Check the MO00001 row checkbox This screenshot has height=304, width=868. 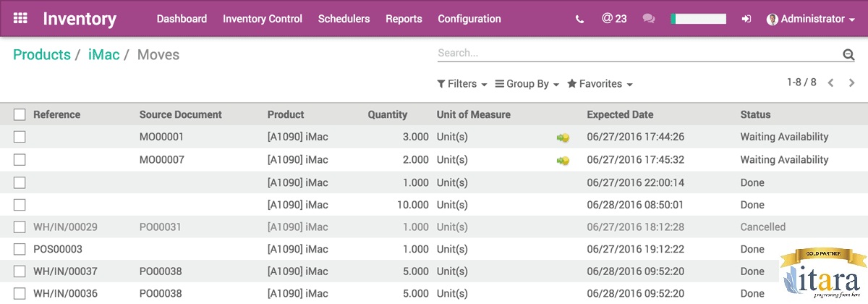point(20,137)
